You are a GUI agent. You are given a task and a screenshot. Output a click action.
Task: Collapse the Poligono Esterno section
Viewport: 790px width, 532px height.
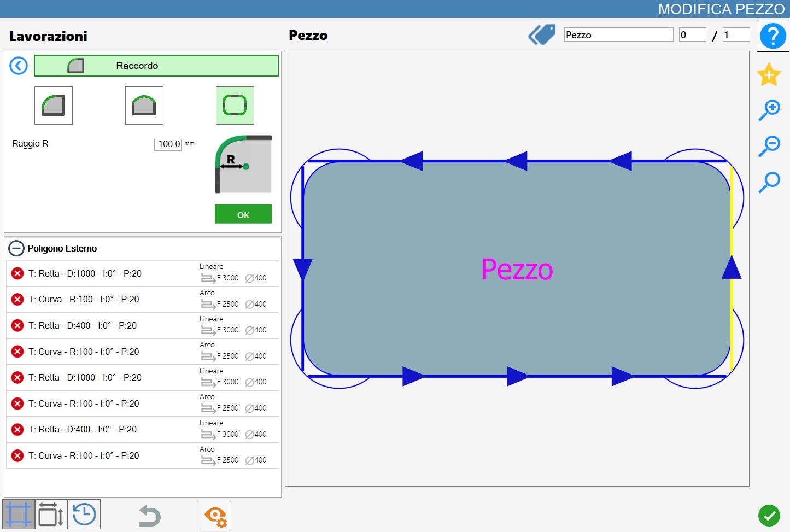(16, 248)
